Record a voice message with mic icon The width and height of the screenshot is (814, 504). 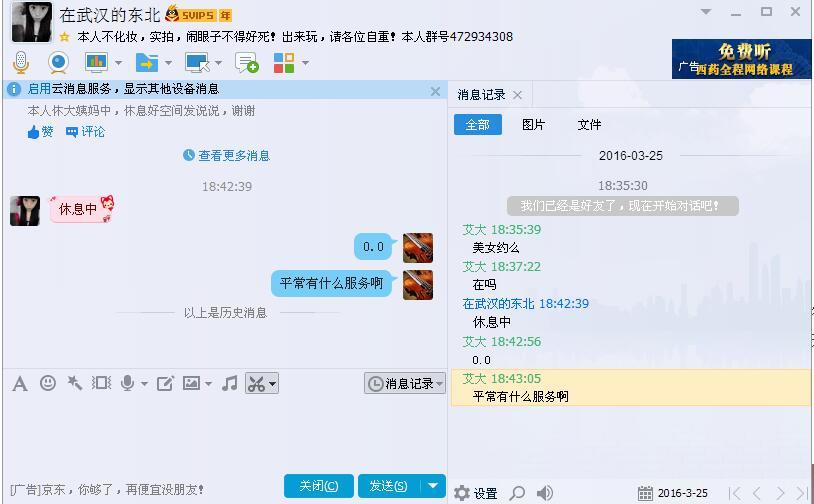(x=127, y=383)
